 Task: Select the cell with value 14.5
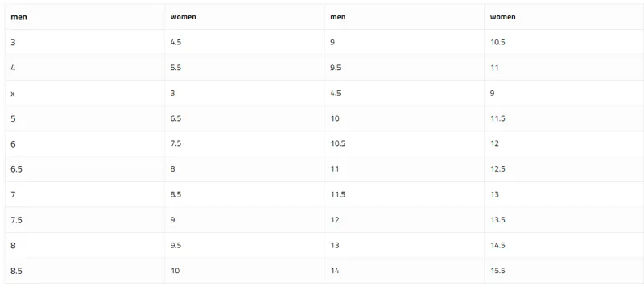(x=564, y=245)
